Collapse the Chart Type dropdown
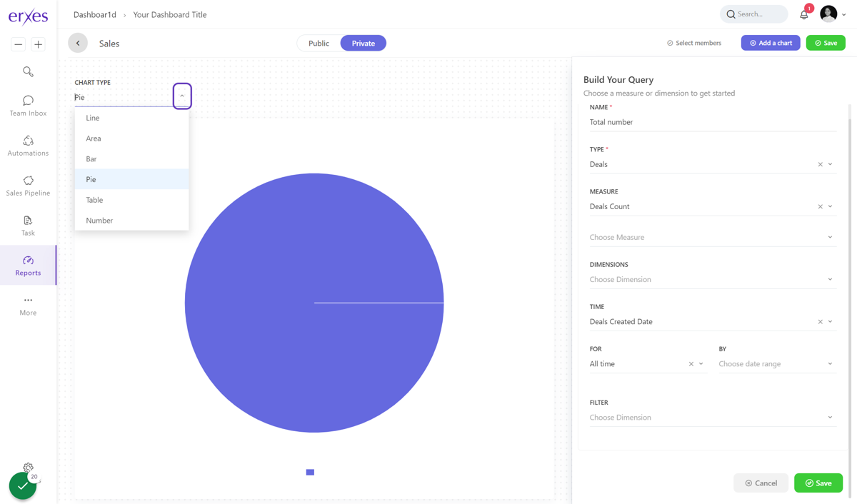 pyautogui.click(x=182, y=96)
